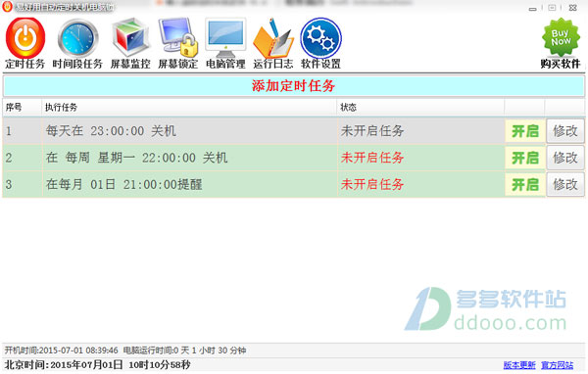Open the 官方网站 link
Image resolution: width=588 pixels, height=374 pixels.
click(x=558, y=365)
